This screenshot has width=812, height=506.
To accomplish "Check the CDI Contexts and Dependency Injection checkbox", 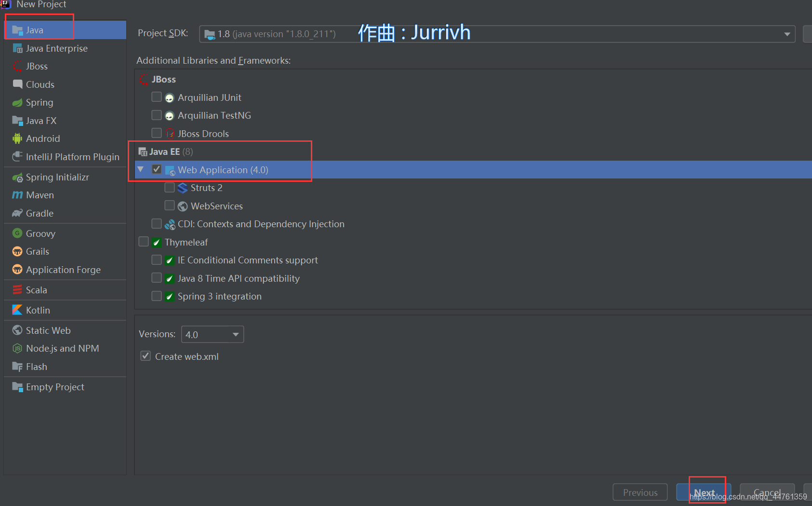I will coord(157,223).
